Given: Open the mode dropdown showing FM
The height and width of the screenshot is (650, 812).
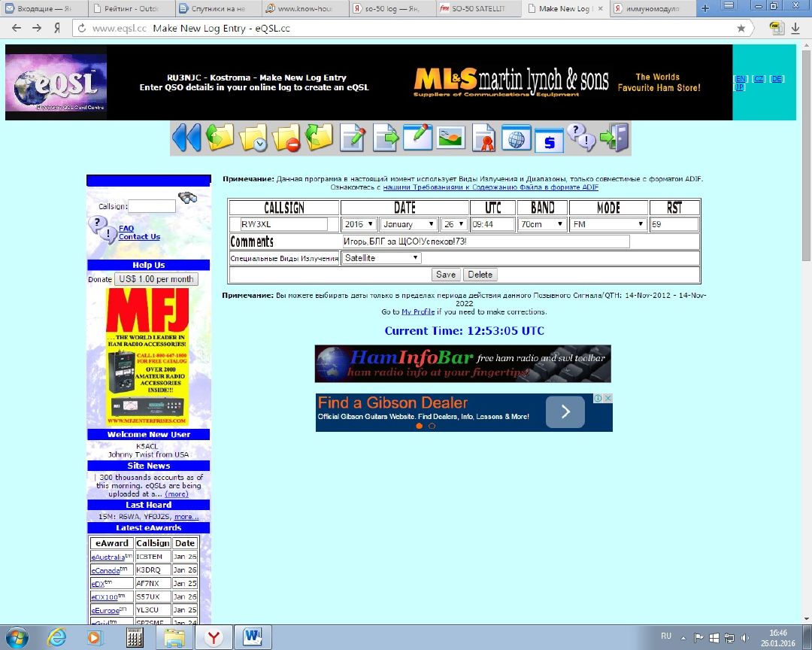Looking at the screenshot, I should tap(608, 224).
